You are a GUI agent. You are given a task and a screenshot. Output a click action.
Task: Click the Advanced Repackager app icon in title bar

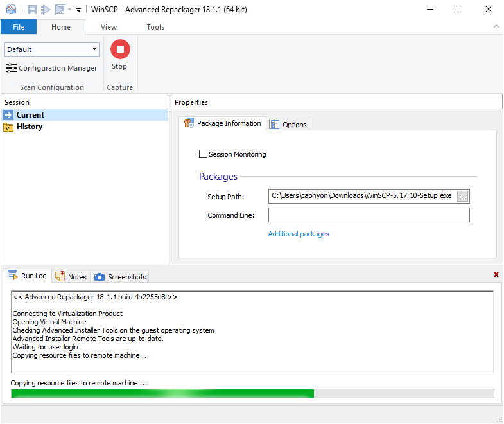pos(11,9)
